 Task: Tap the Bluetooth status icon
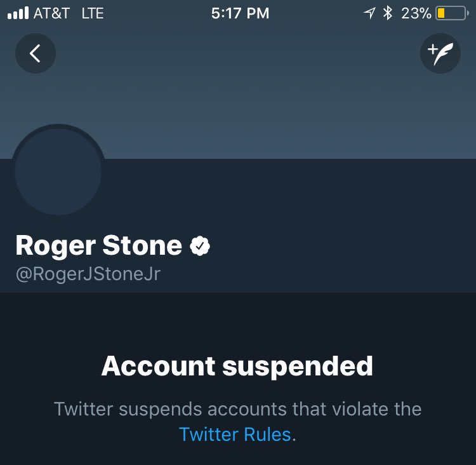(388, 13)
